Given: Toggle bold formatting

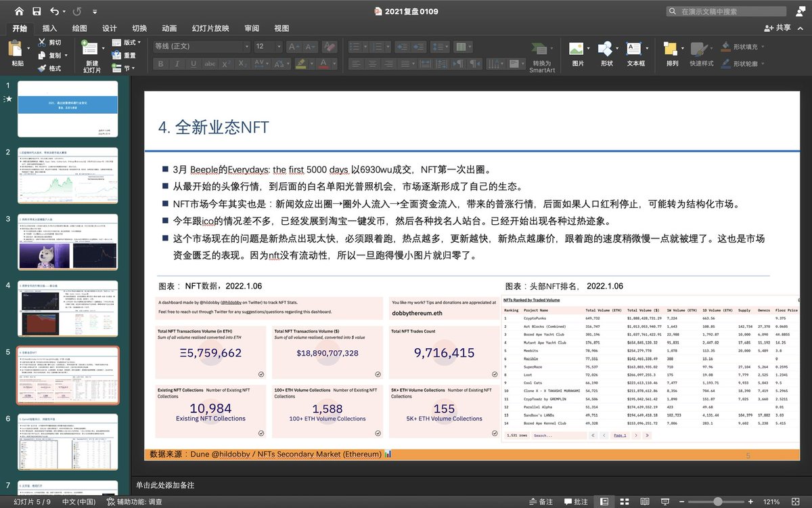Looking at the screenshot, I should coord(160,64).
